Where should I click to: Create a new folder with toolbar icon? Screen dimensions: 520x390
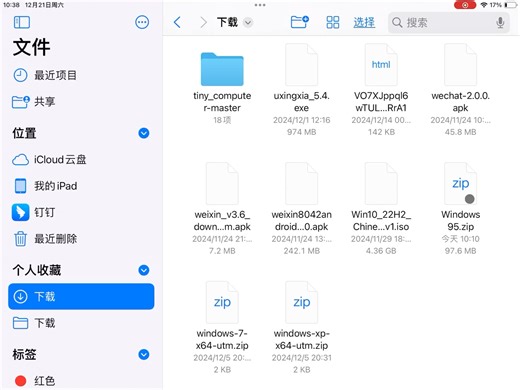click(x=299, y=22)
